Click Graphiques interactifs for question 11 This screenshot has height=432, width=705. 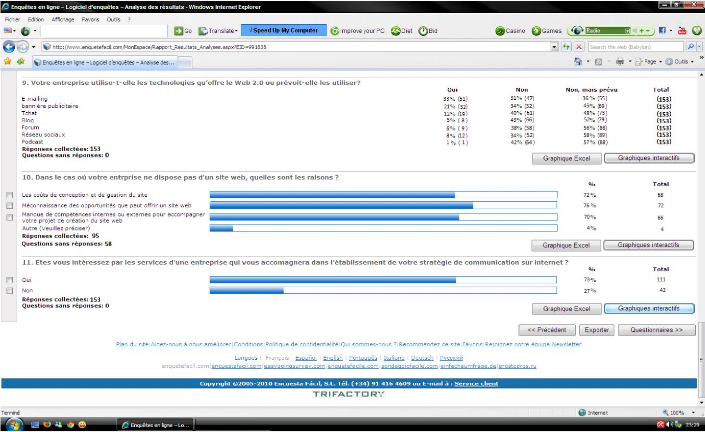pyautogui.click(x=649, y=308)
